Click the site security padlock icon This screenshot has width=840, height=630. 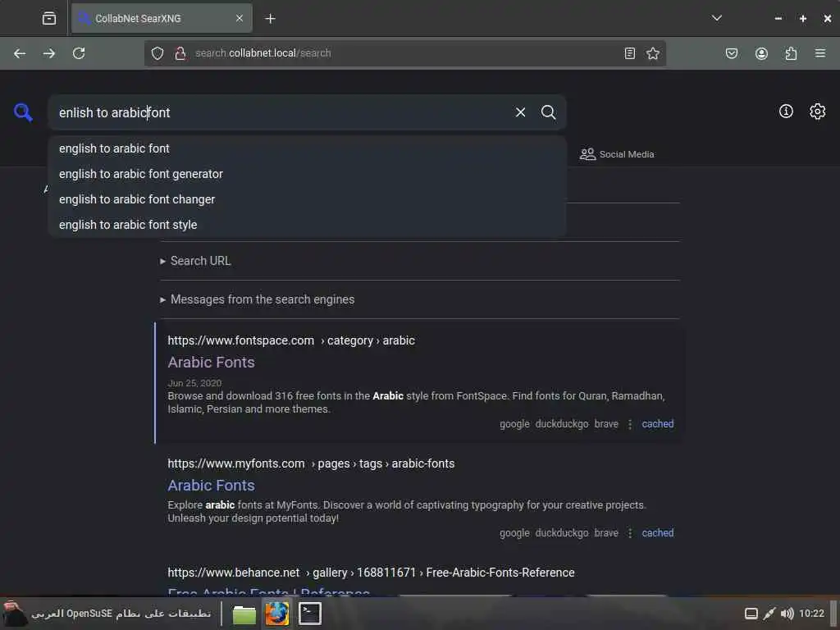180,53
